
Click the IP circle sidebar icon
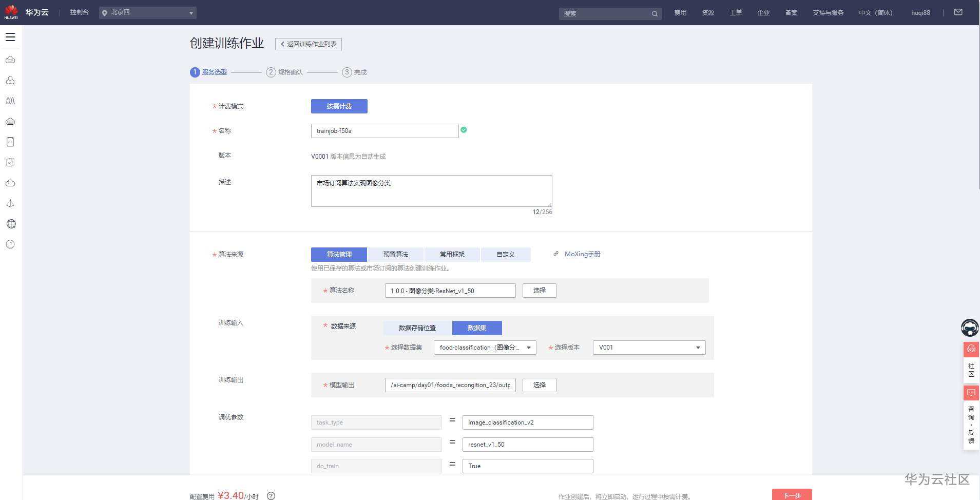[x=10, y=244]
